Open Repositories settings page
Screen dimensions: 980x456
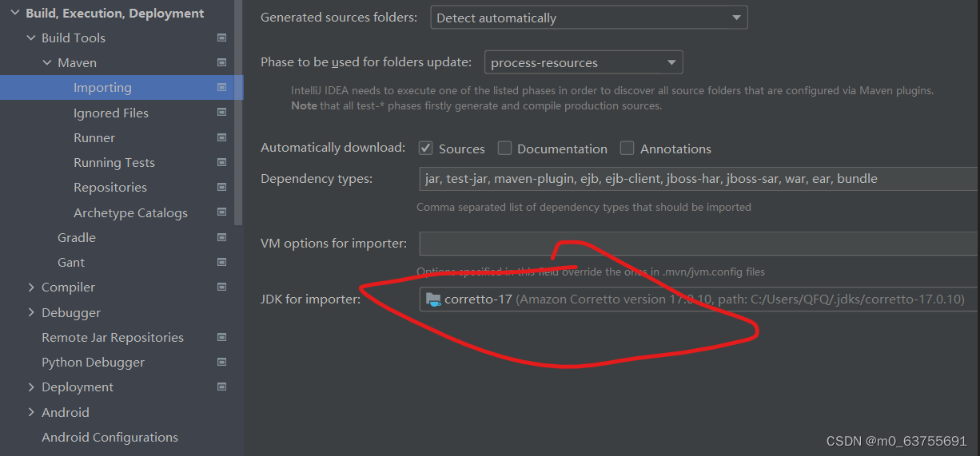(x=110, y=187)
